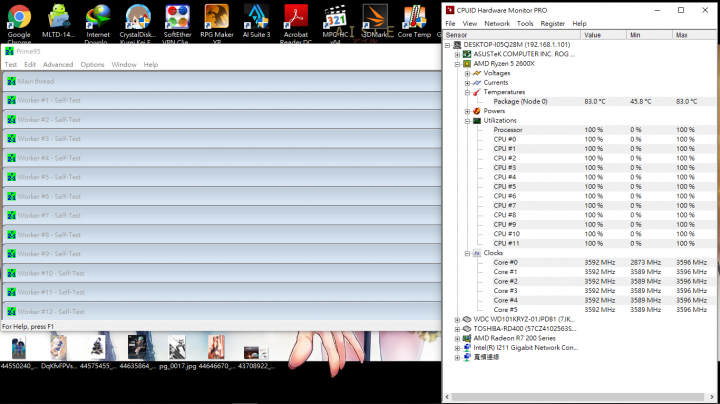
Task: Expand Voltages tree node
Action: [x=467, y=73]
